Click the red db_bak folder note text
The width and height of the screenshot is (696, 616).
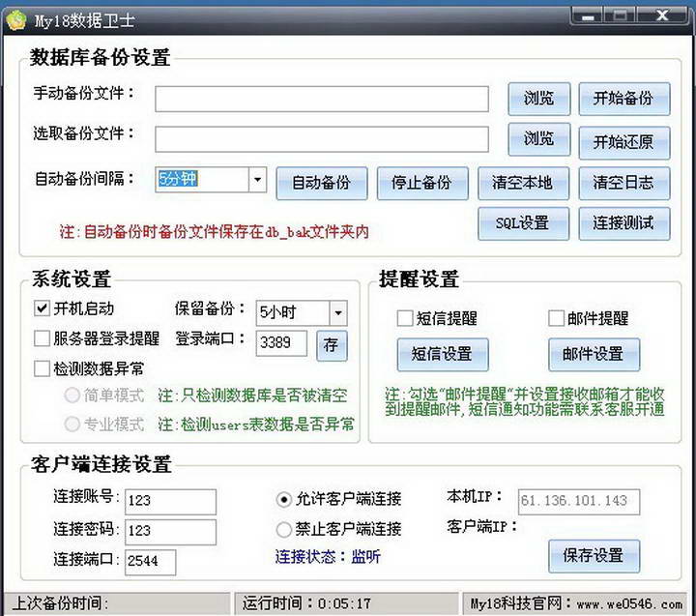coord(214,231)
